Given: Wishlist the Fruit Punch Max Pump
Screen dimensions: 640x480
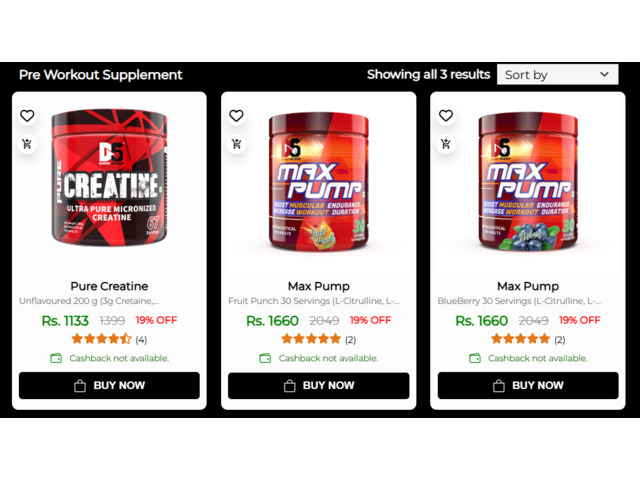Looking at the screenshot, I should coord(236,116).
